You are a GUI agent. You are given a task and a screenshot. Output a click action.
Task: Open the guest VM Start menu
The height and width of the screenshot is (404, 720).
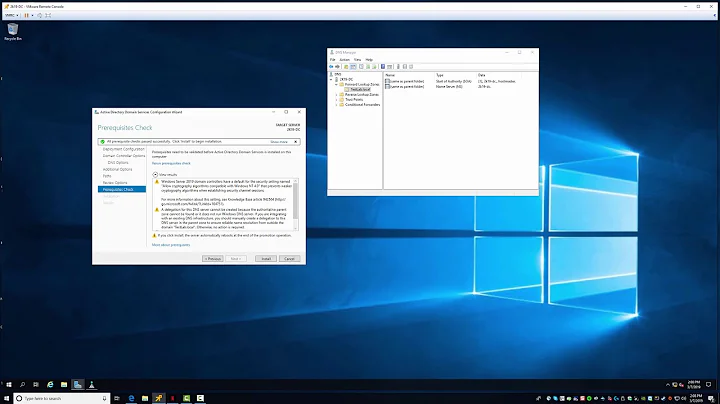coord(8,385)
